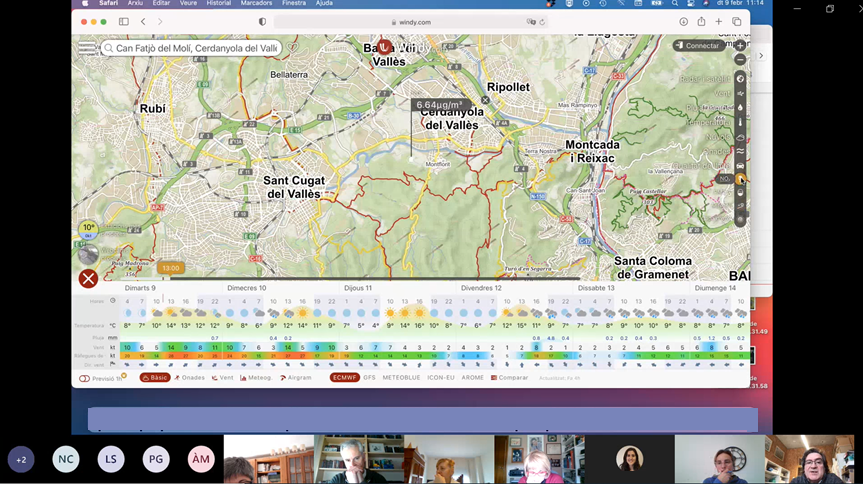
Task: Select the NO2 layer icon
Action: [740, 179]
